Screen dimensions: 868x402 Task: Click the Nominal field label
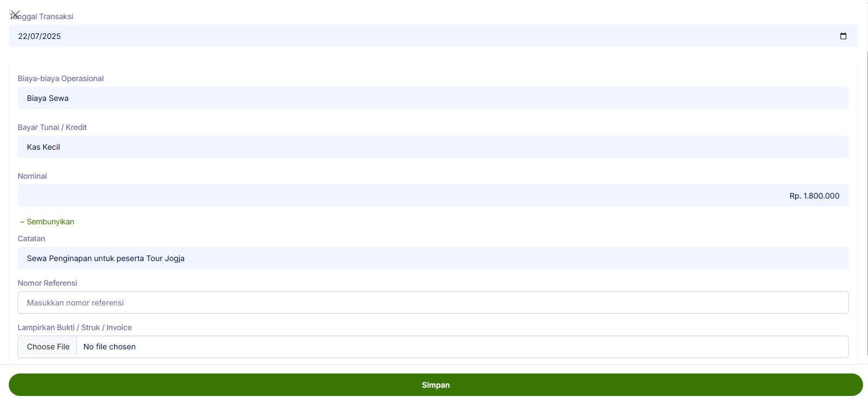point(32,176)
